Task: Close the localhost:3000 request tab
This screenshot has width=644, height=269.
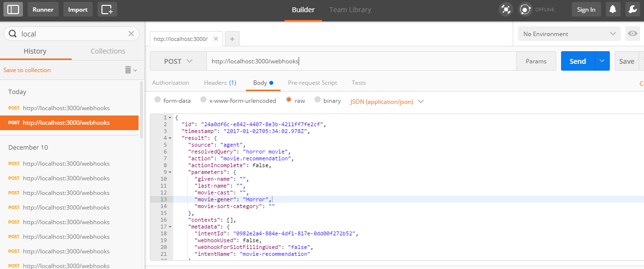Action: 216,38
